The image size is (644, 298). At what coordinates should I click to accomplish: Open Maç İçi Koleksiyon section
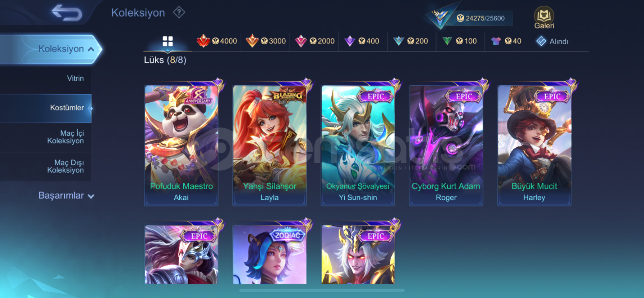pos(46,137)
